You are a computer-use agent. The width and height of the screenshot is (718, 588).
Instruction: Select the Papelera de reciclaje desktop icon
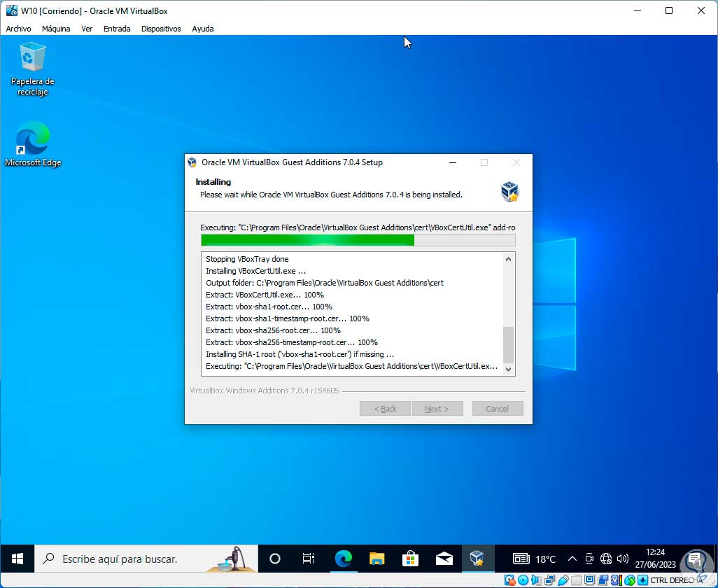[x=32, y=69]
